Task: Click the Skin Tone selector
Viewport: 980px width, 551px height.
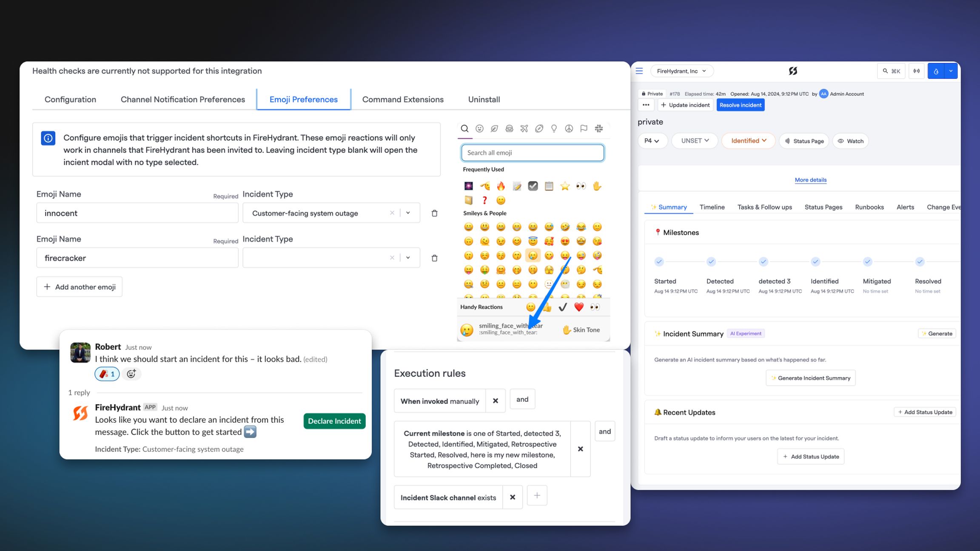Action: tap(581, 330)
